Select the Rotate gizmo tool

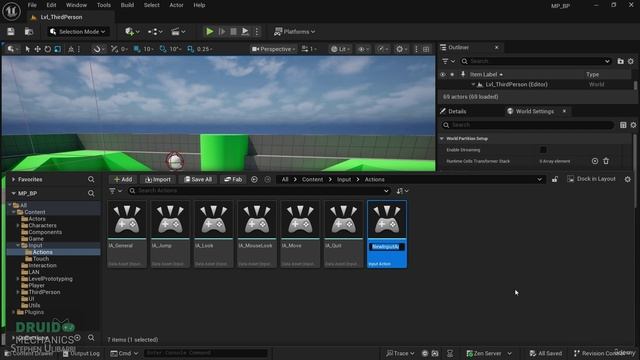point(48,49)
